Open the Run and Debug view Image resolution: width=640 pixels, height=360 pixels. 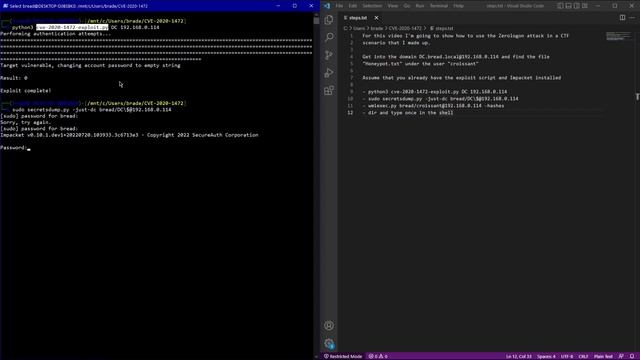pyautogui.click(x=329, y=73)
